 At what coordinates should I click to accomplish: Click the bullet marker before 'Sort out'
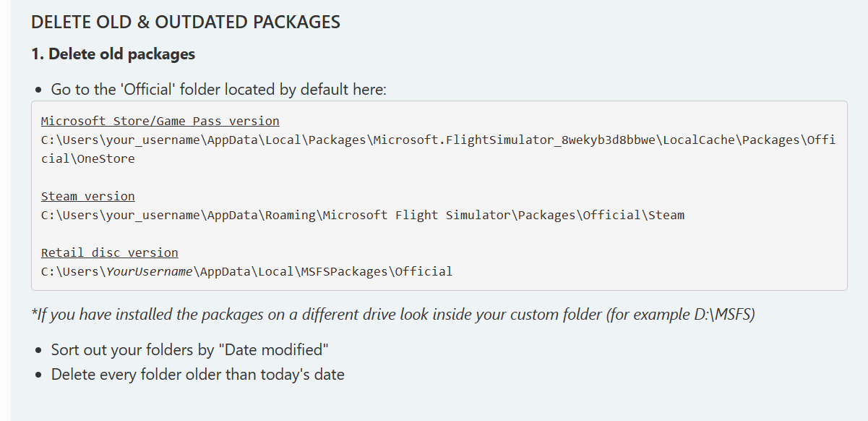coord(38,351)
